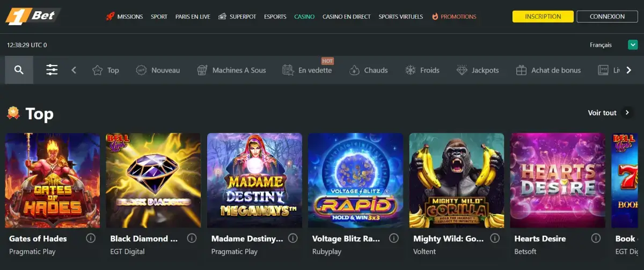Click the Voltent provider name
Viewport: 644px width, 270px height.
pos(425,251)
